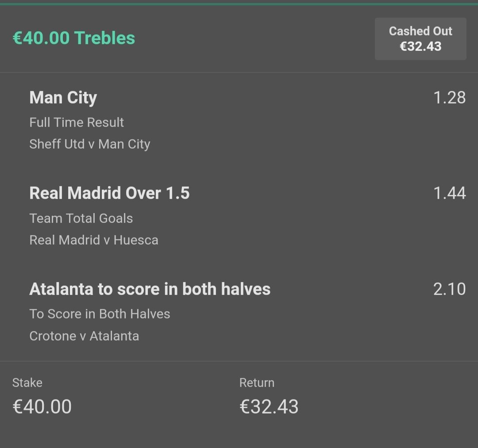478x448 pixels.
Task: Click the €32.43 return amount
Action: [269, 406]
